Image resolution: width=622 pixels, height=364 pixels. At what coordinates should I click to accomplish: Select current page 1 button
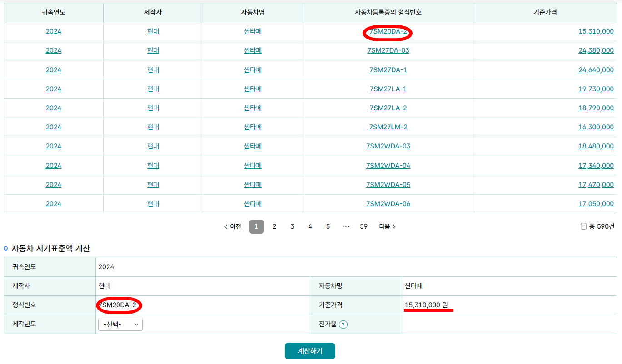point(256,226)
